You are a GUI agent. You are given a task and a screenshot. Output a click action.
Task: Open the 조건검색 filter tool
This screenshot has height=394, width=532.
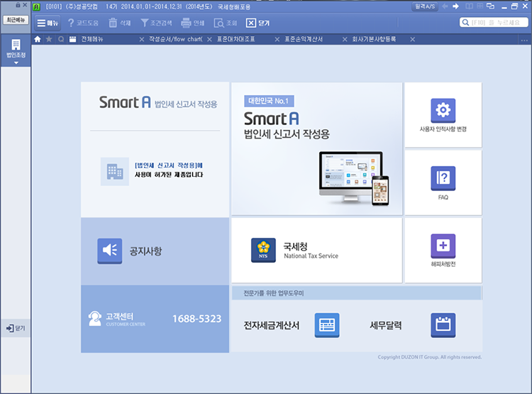click(x=156, y=23)
